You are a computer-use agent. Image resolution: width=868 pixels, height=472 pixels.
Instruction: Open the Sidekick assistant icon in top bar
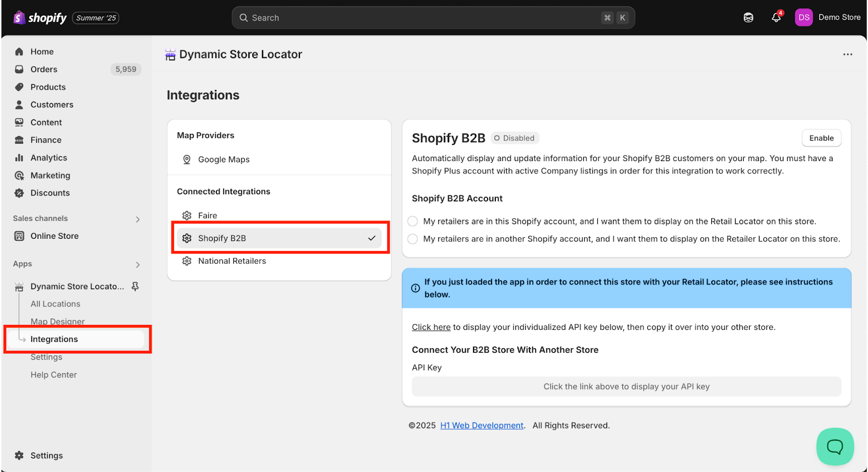click(749, 18)
